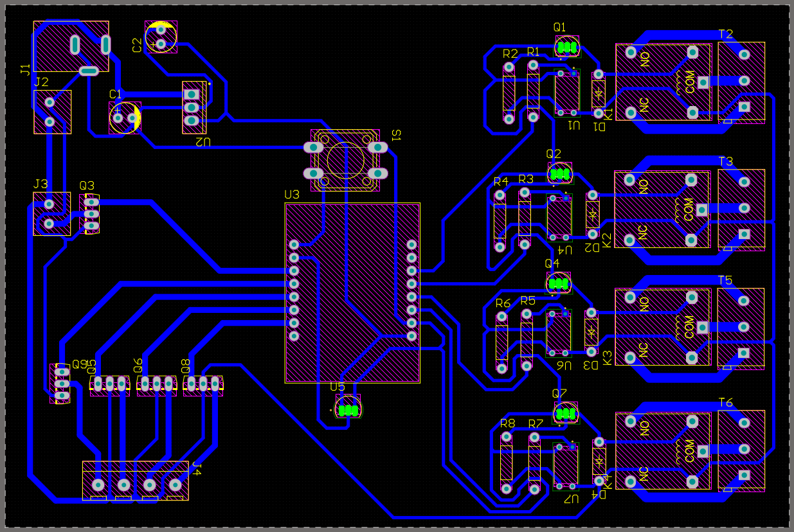This screenshot has width=794, height=532.
Task: Select transistor Q1 footprint
Action: tap(566, 47)
